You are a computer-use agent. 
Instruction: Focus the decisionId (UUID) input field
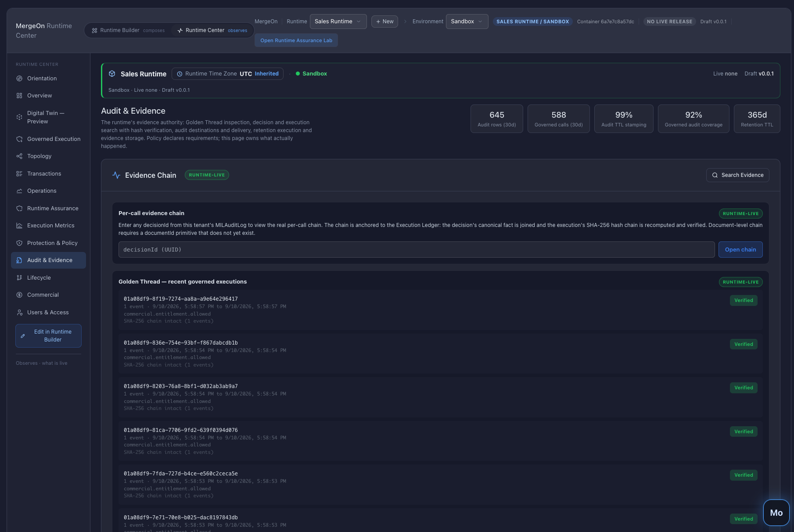tap(417, 250)
